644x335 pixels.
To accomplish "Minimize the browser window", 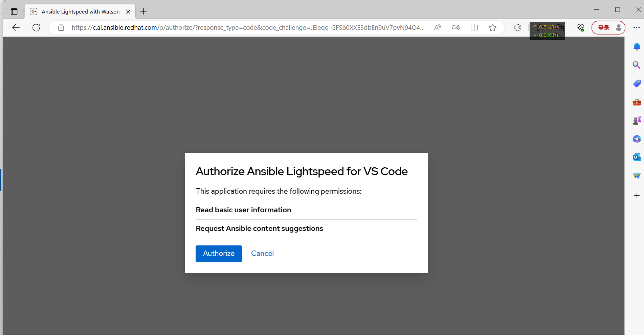I will pyautogui.click(x=596, y=10).
